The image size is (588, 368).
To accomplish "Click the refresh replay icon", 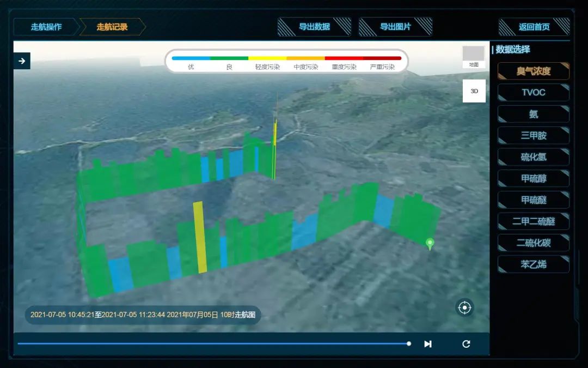I will tap(466, 344).
